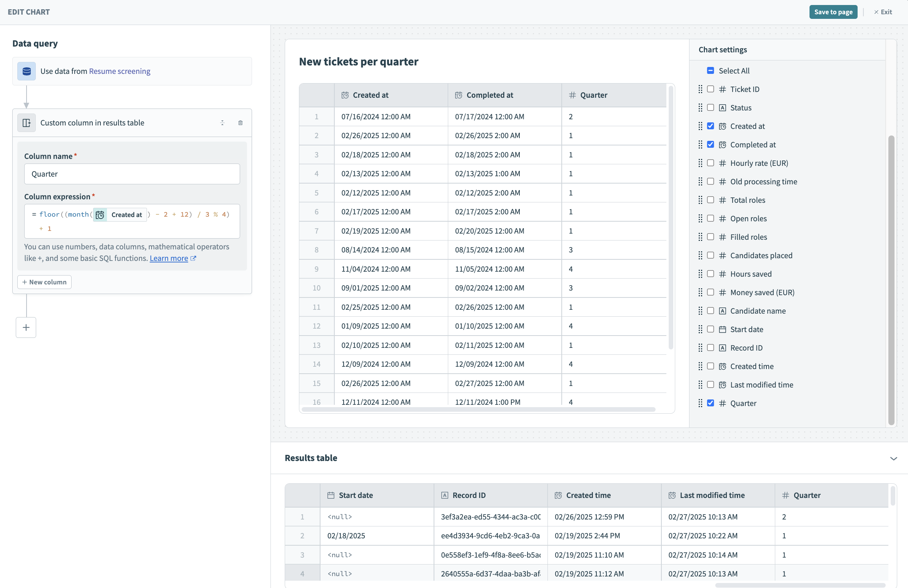The height and width of the screenshot is (588, 908).
Task: Open the Resume screening data link
Action: click(120, 71)
